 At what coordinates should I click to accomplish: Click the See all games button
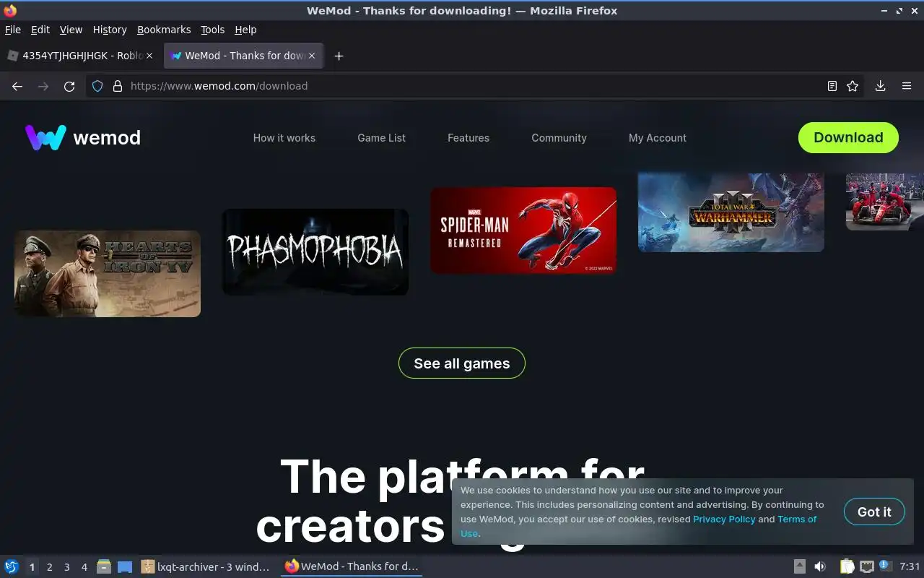(462, 363)
